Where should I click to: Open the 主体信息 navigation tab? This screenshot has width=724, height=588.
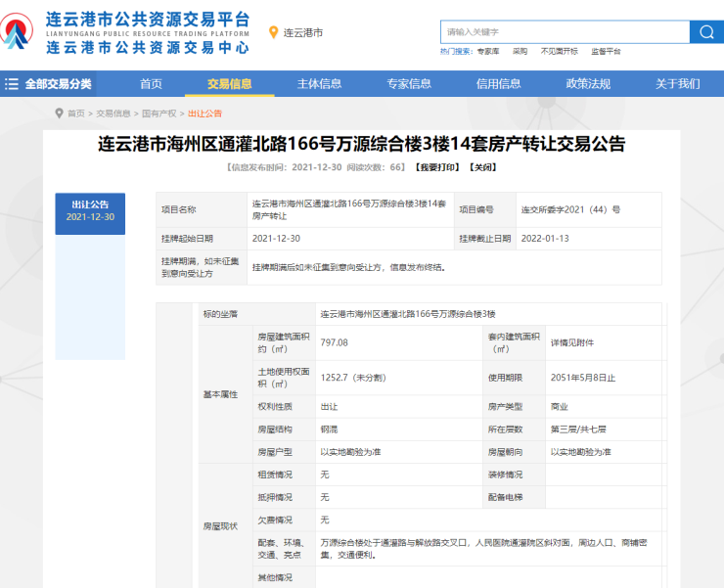coord(319,83)
